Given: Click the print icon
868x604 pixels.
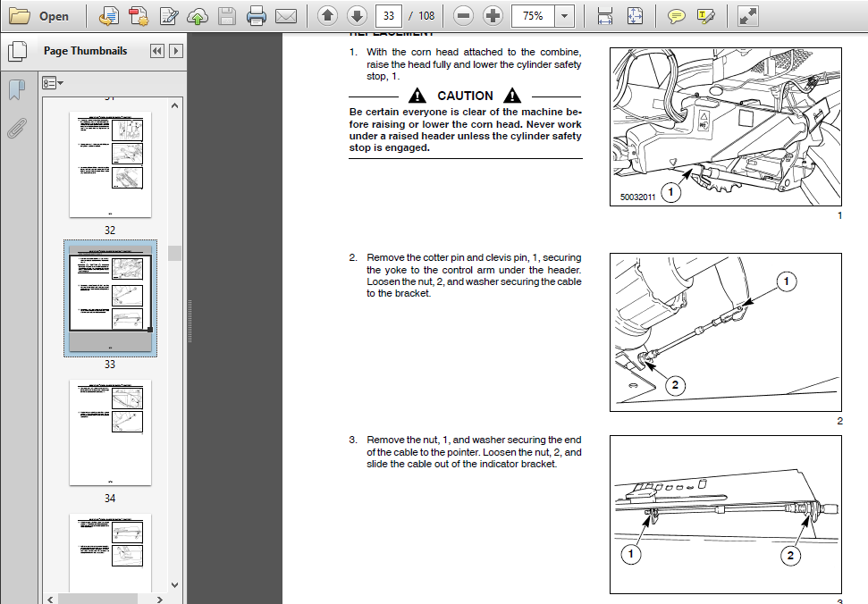Looking at the screenshot, I should [x=257, y=16].
